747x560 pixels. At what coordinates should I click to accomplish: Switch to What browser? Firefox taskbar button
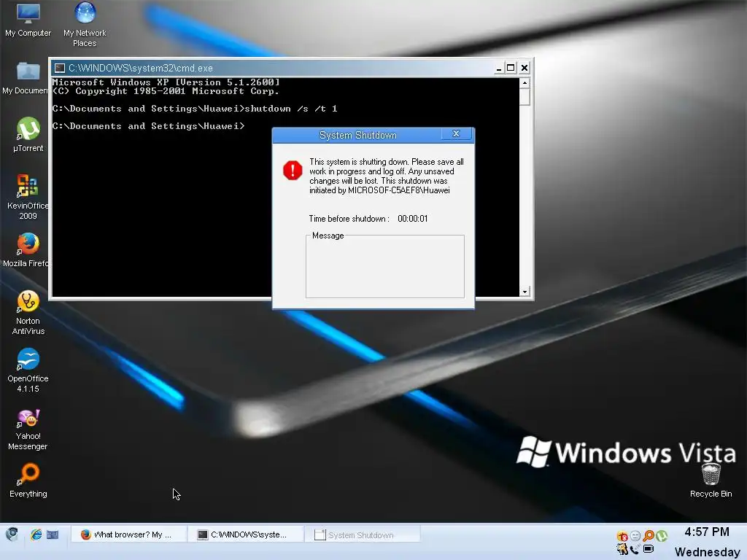click(128, 534)
